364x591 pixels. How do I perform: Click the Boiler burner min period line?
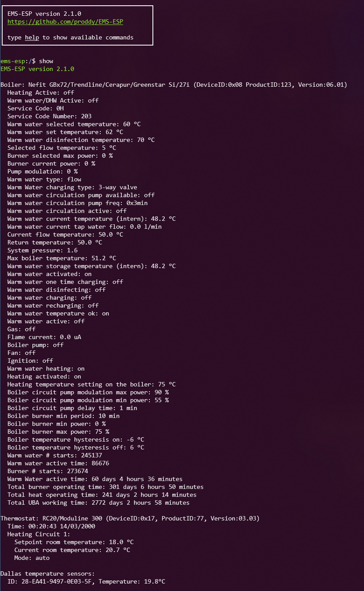64,416
